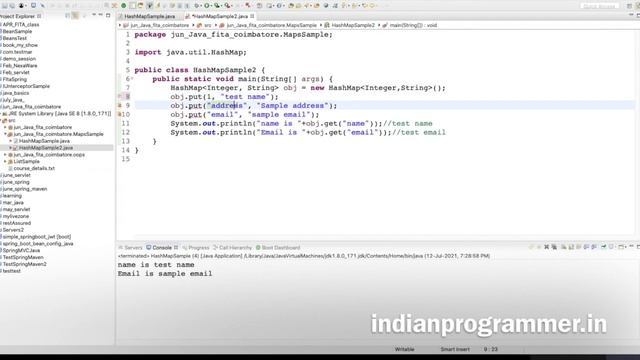Toggle fold marker on line 6
The height and width of the screenshot is (360, 640).
click(x=132, y=78)
